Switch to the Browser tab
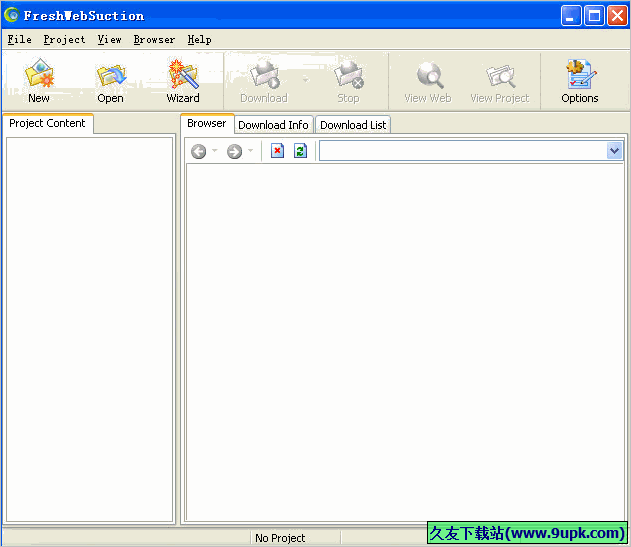Screen dimensions: 631x547 click(x=207, y=123)
